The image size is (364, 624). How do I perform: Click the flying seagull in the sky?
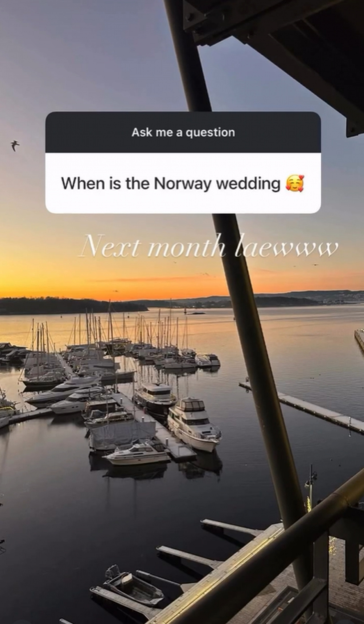click(15, 145)
